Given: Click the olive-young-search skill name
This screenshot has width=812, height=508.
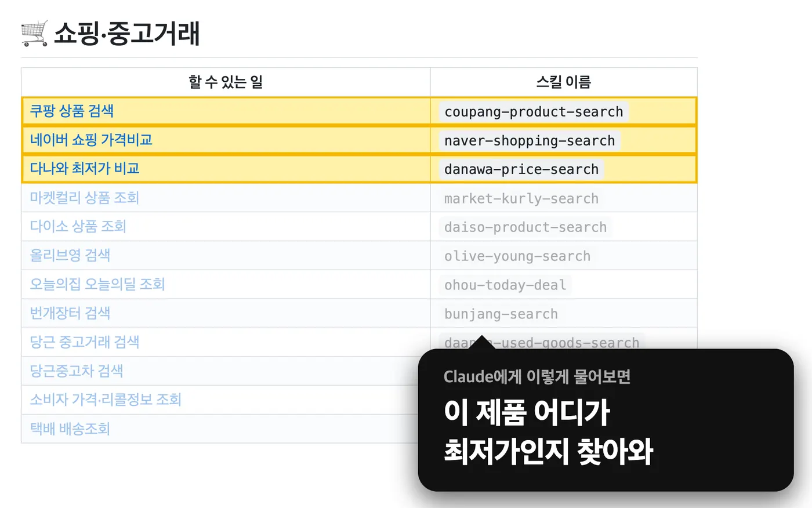Looking at the screenshot, I should [517, 256].
